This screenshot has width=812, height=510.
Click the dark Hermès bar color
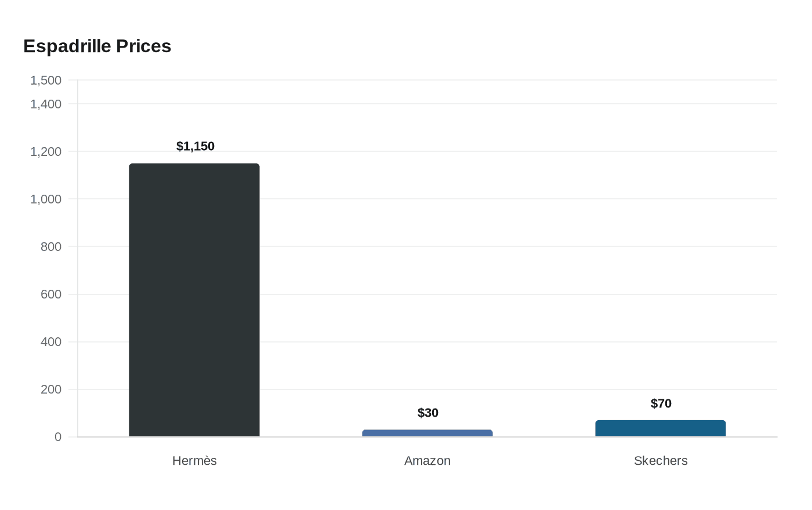tap(194, 300)
